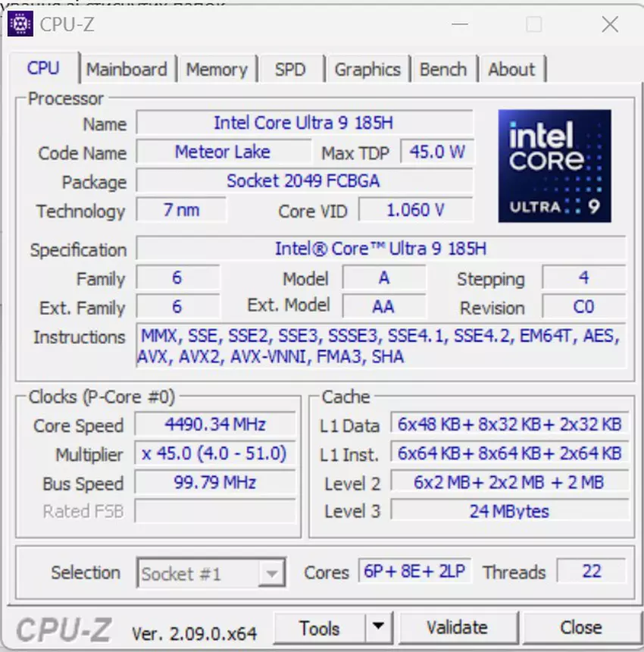This screenshot has height=652, width=644.
Task: Show the About tab
Action: (x=511, y=70)
